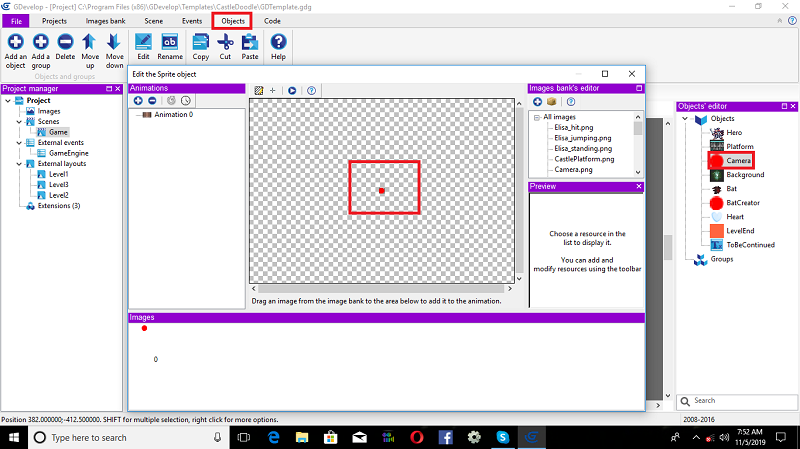The width and height of the screenshot is (800, 449).
Task: Click the Paste ribbon icon
Action: tap(249, 42)
